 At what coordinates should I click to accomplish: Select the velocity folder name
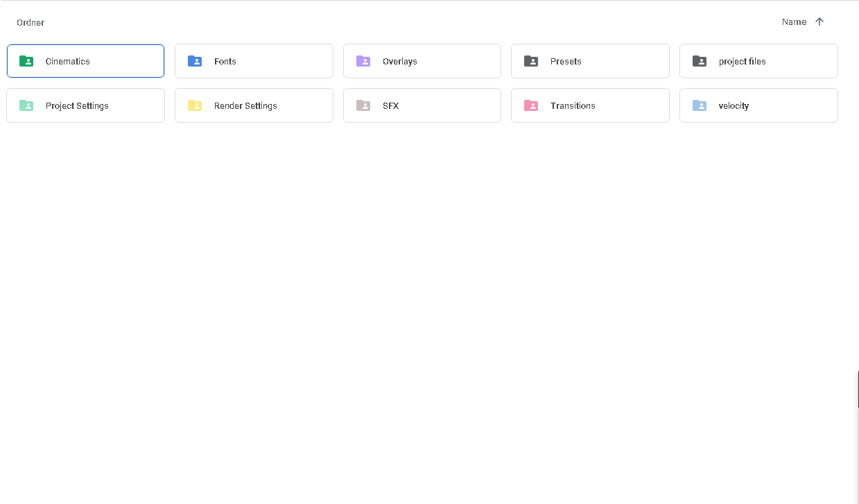click(734, 105)
